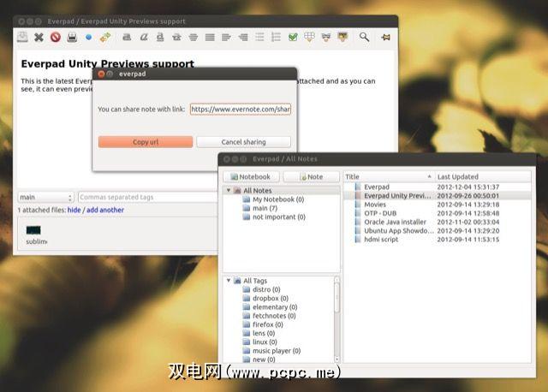Click the Note button in All Notes window
548x392 pixels.
point(312,177)
